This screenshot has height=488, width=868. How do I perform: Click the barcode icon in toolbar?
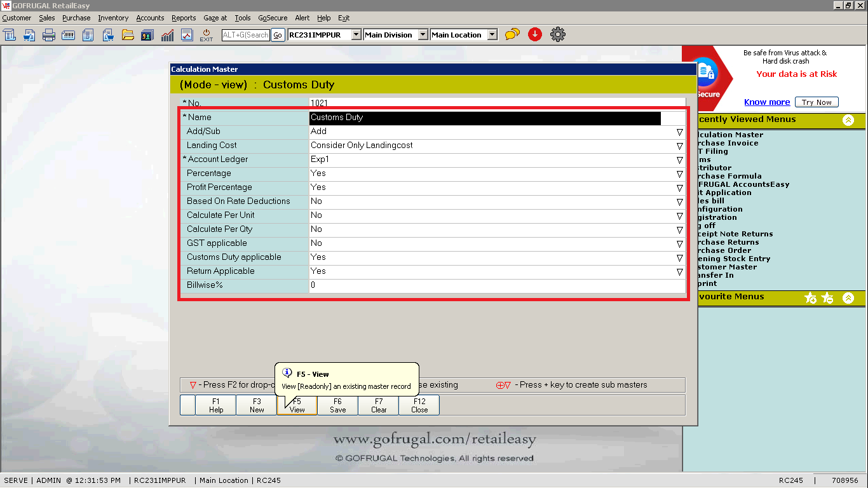tap(69, 35)
